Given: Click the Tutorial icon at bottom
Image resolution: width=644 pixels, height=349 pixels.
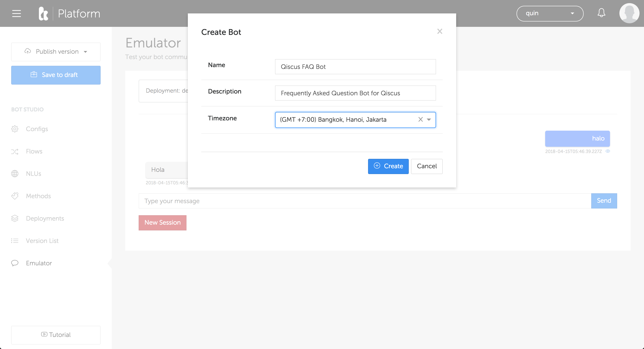Looking at the screenshot, I should pos(44,334).
